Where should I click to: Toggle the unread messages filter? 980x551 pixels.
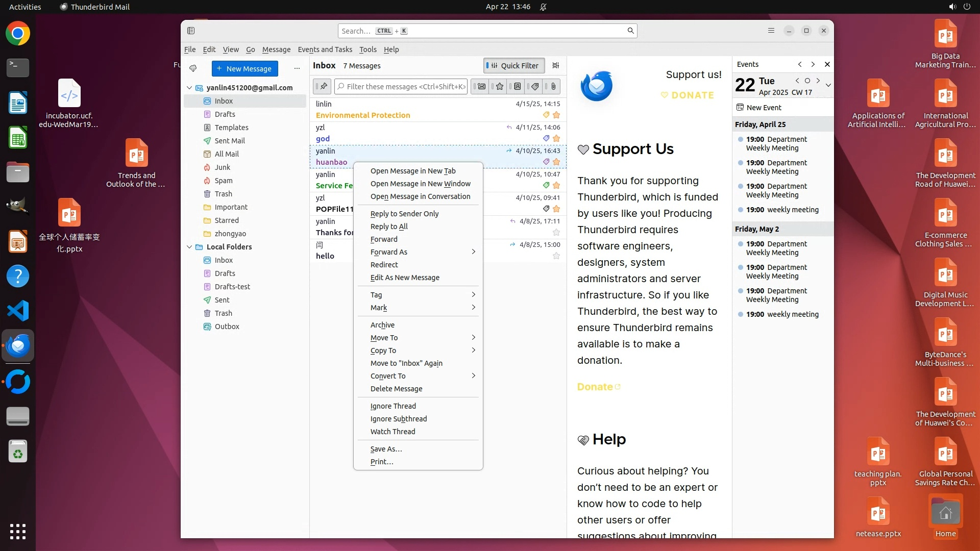481,86
